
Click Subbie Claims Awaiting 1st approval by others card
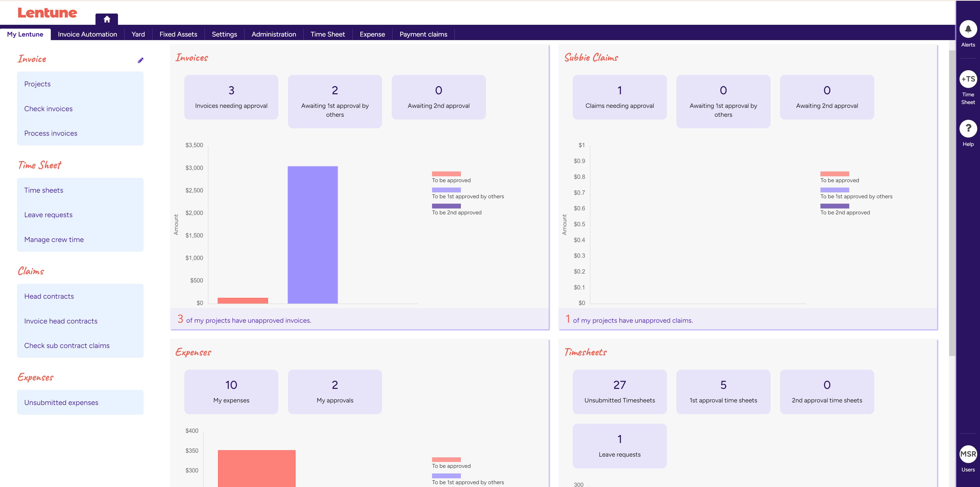click(723, 101)
